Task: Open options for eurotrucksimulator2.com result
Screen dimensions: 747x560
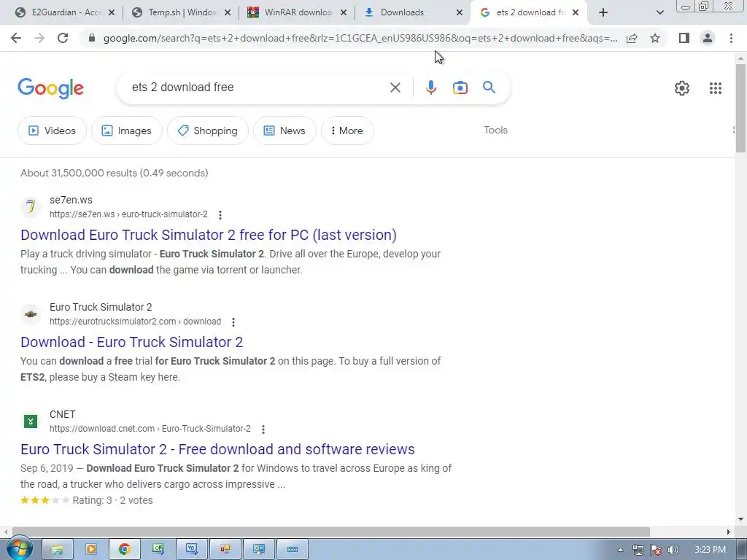Action: [233, 322]
